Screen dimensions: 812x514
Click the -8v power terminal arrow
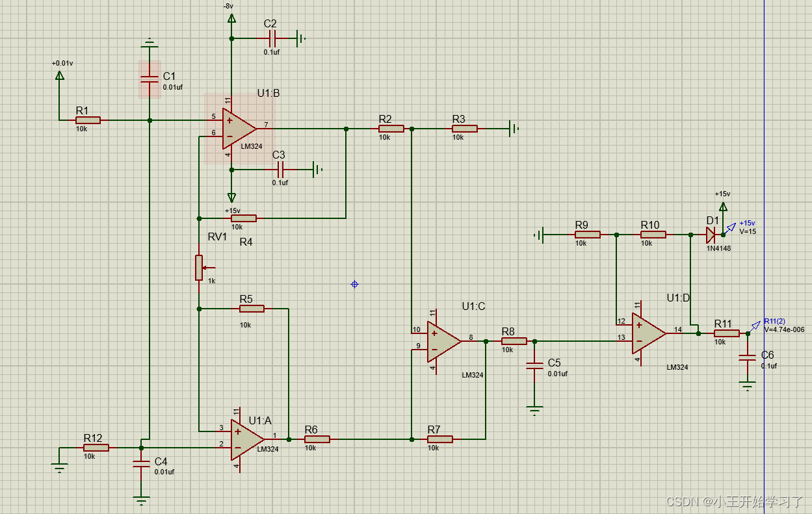pyautogui.click(x=231, y=18)
